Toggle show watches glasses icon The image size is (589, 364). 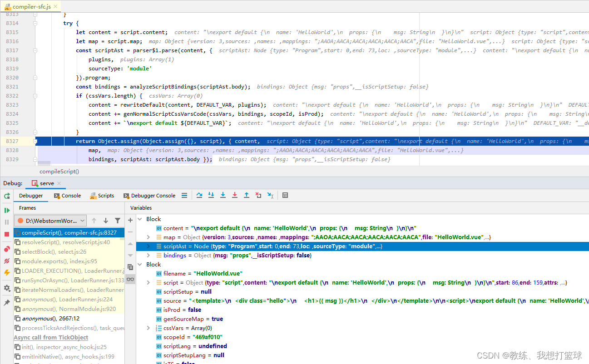[130, 279]
